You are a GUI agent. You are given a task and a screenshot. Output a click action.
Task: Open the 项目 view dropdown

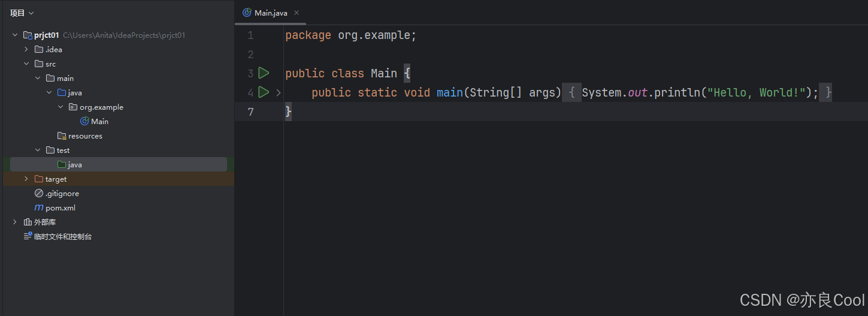pos(22,13)
